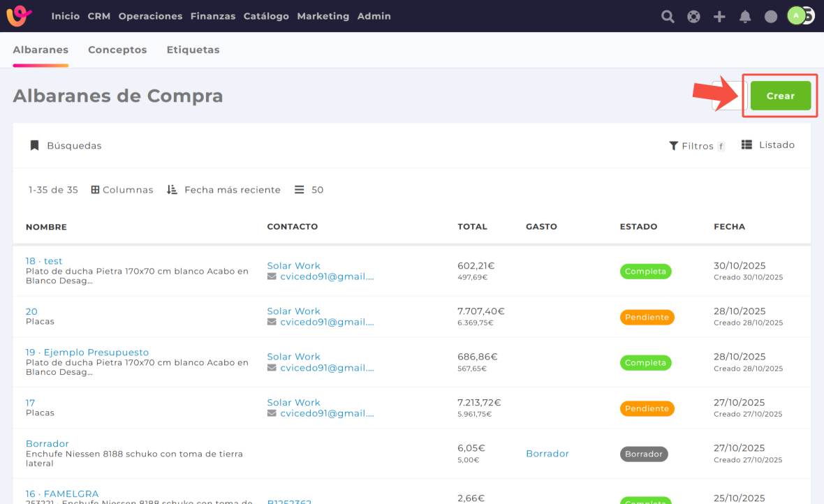Open the help lifebuoy icon
This screenshot has width=824, height=504.
click(693, 17)
